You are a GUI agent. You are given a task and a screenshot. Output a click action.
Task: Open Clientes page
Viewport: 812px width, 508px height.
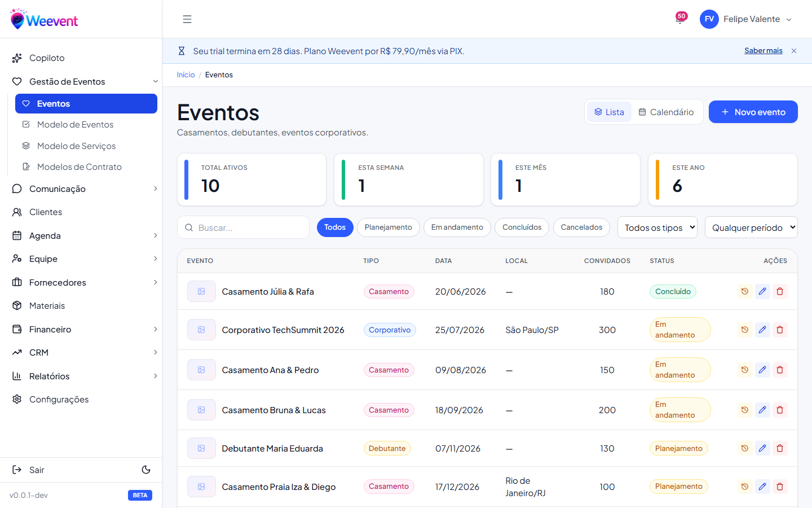[x=81, y=212]
